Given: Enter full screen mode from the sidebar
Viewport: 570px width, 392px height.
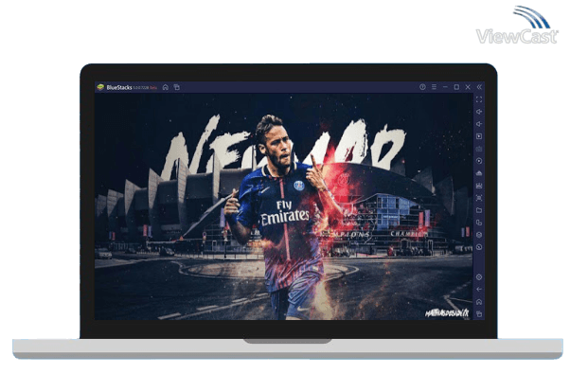Looking at the screenshot, I should [479, 99].
